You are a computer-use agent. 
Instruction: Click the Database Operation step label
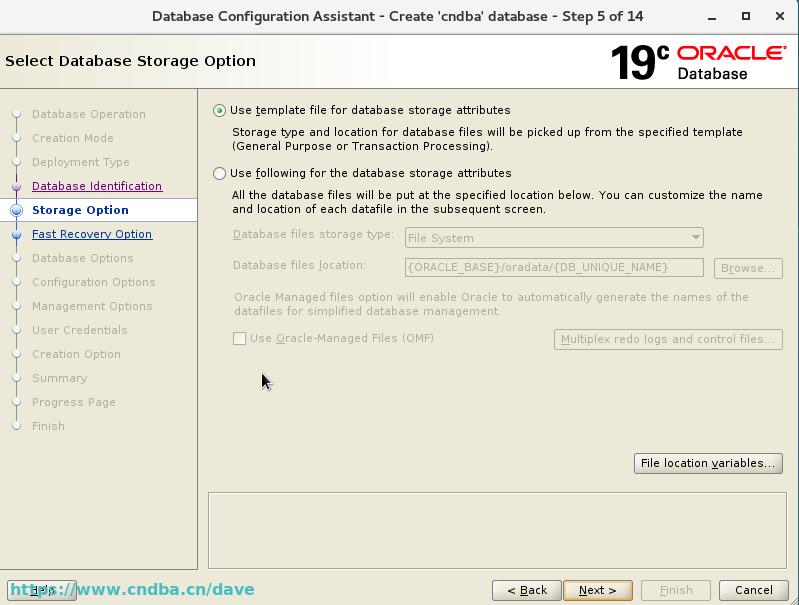[89, 114]
